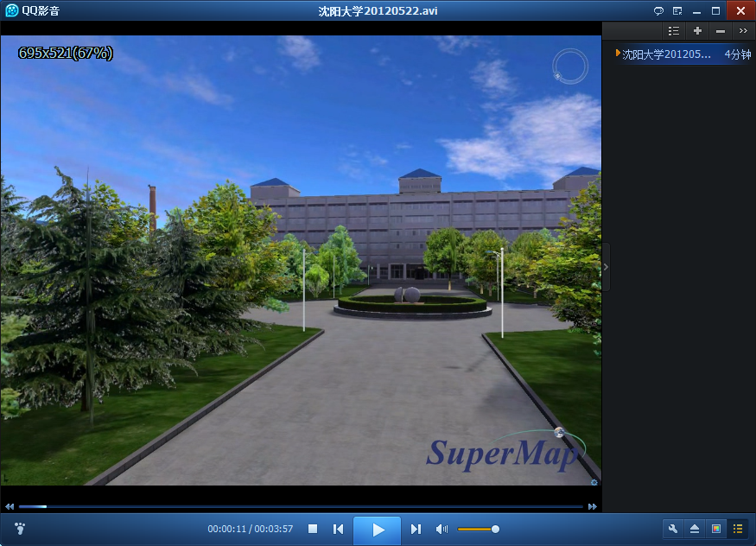Screen dimensions: 756x546
Task: Open the footprint history icon
Action: pos(20,529)
